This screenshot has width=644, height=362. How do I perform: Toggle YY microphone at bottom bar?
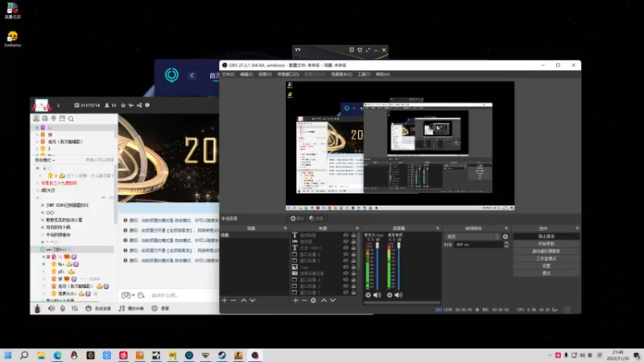click(63, 308)
